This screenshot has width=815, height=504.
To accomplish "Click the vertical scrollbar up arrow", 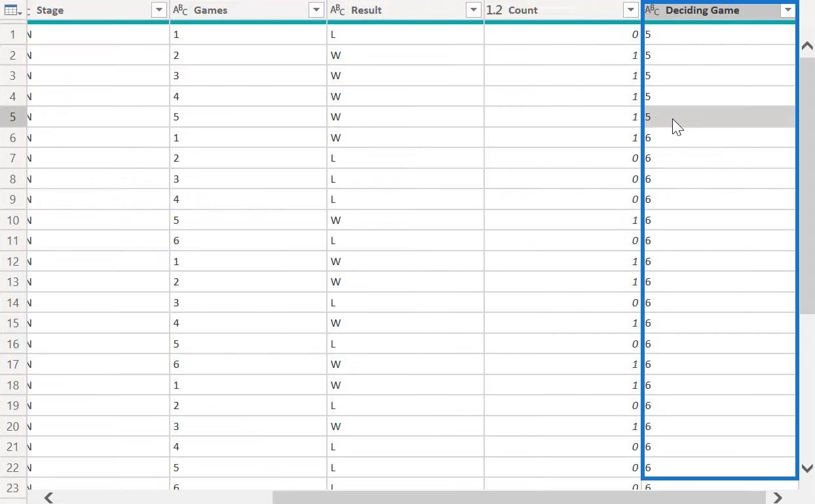I will [807, 46].
